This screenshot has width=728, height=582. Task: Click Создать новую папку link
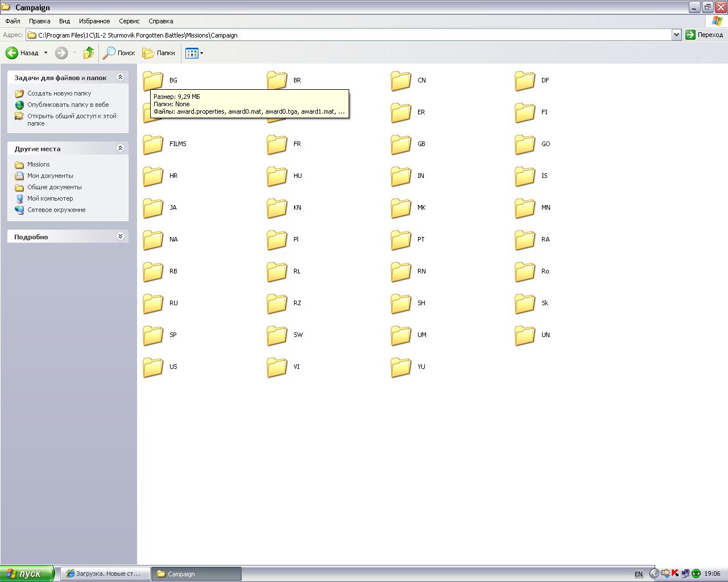coord(59,93)
